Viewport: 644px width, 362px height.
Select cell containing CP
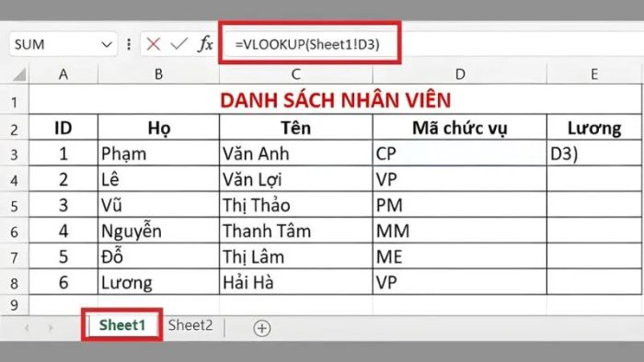460,153
